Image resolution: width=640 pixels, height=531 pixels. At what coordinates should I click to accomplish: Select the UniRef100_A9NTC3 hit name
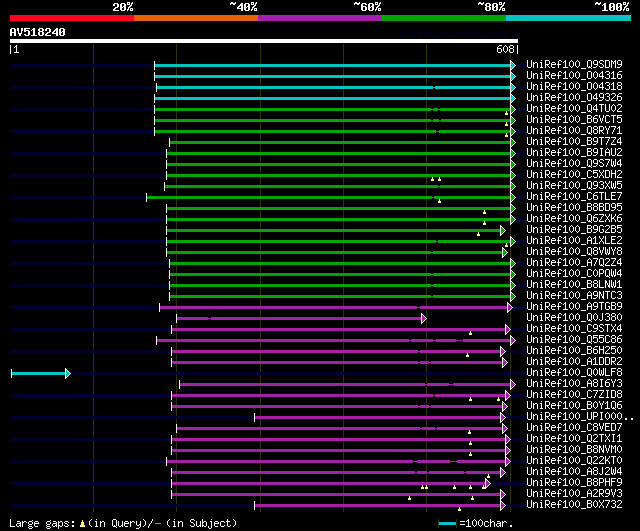coord(574,296)
